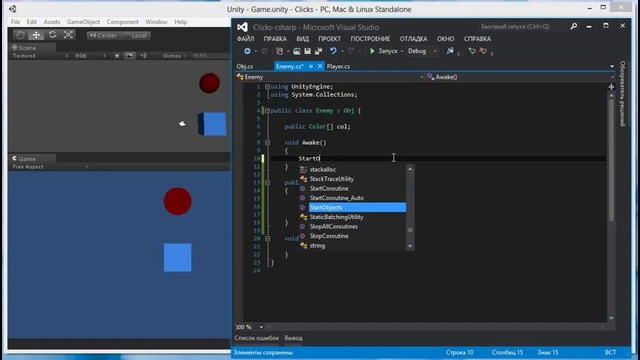The width and height of the screenshot is (640, 360).
Task: Select Unity's Rotate tool
Action: pos(52,35)
